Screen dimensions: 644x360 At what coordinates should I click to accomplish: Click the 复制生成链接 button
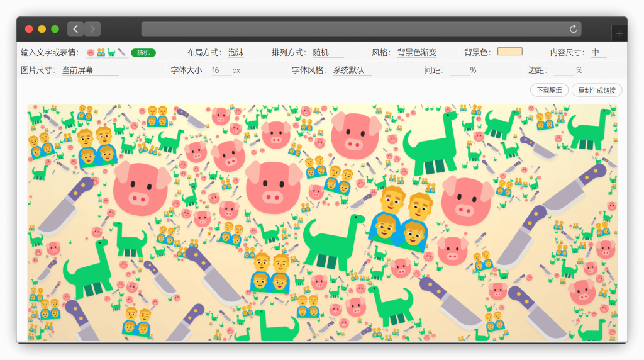click(597, 91)
